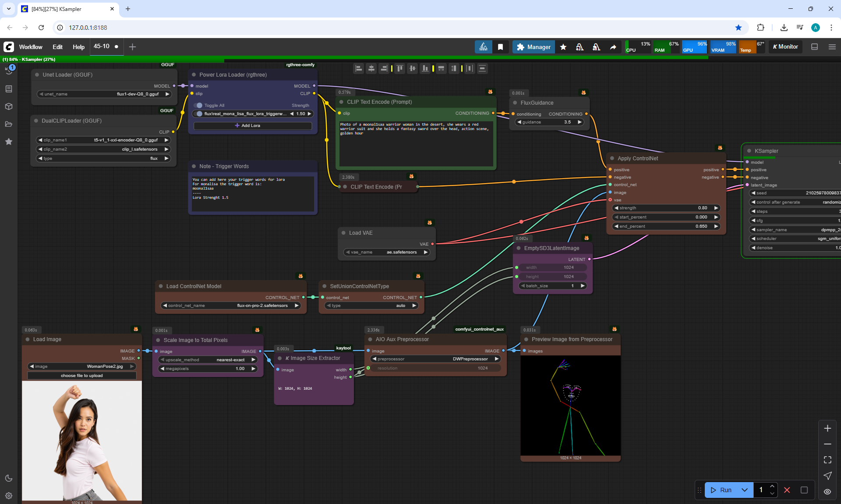Click fit view icon in canvas controls

click(827, 460)
